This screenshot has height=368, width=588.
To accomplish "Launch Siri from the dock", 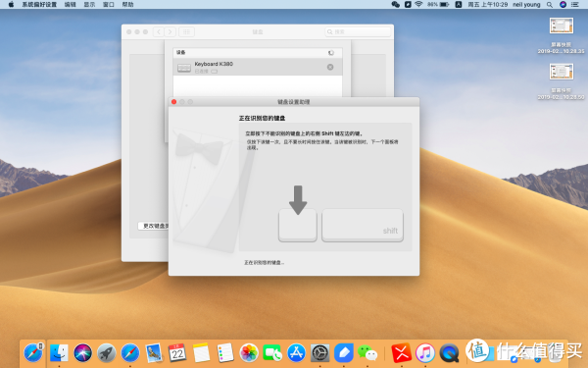I will pyautogui.click(x=83, y=353).
